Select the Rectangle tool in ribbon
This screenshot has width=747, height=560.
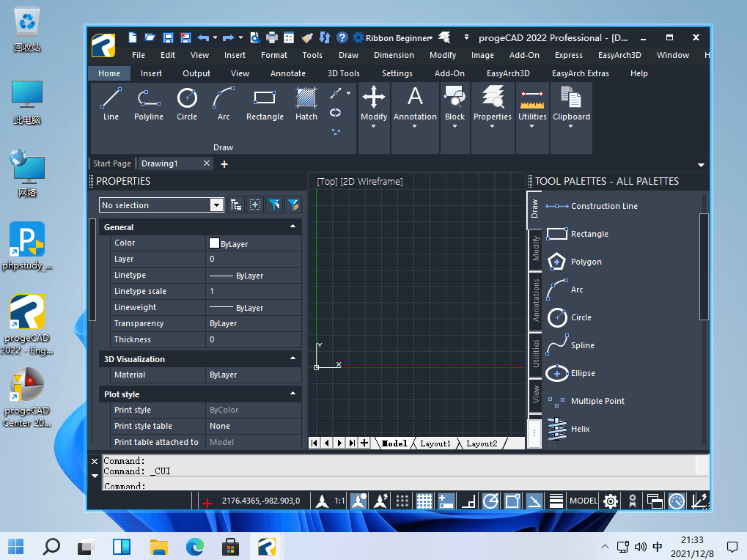tap(265, 104)
